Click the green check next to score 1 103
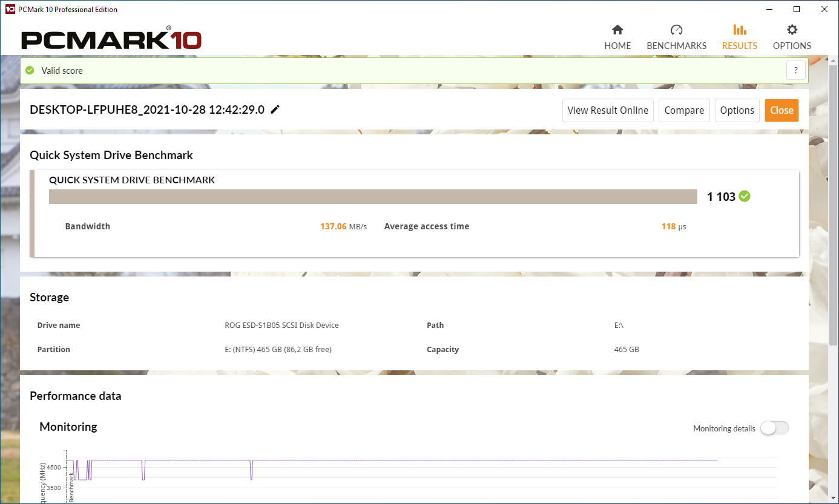The image size is (839, 504). coord(745,196)
